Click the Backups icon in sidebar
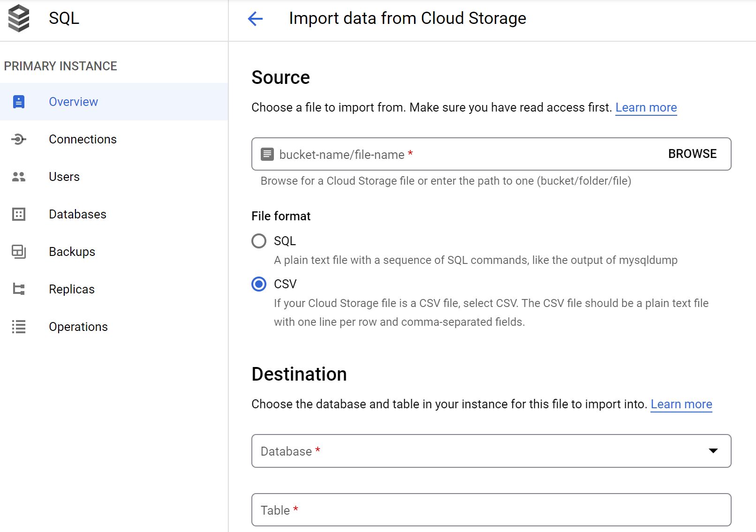This screenshot has width=756, height=532. (x=19, y=252)
